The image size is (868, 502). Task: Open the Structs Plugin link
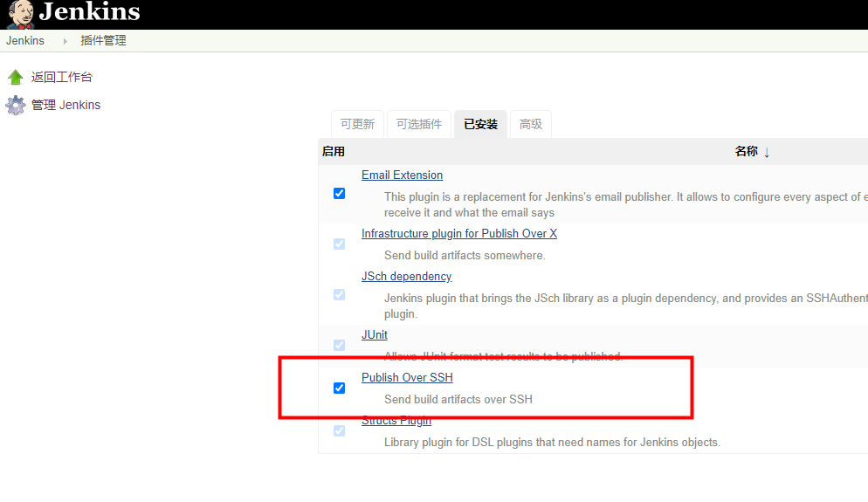(x=396, y=421)
